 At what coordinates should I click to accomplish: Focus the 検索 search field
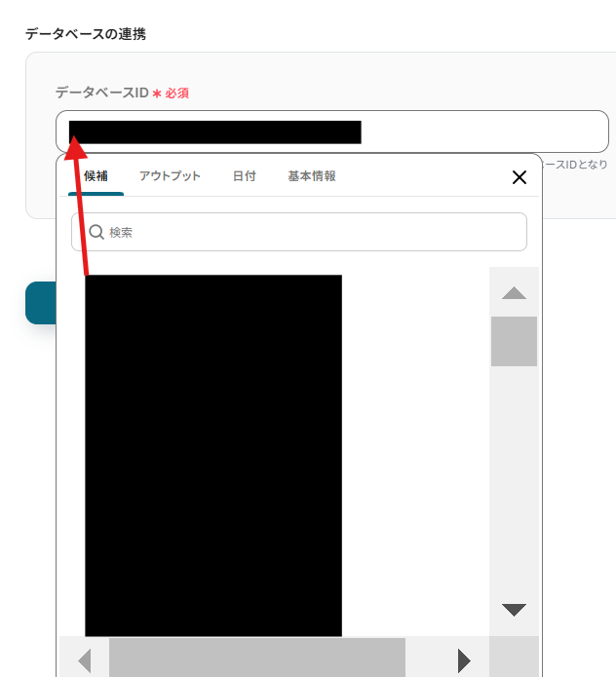click(x=299, y=232)
